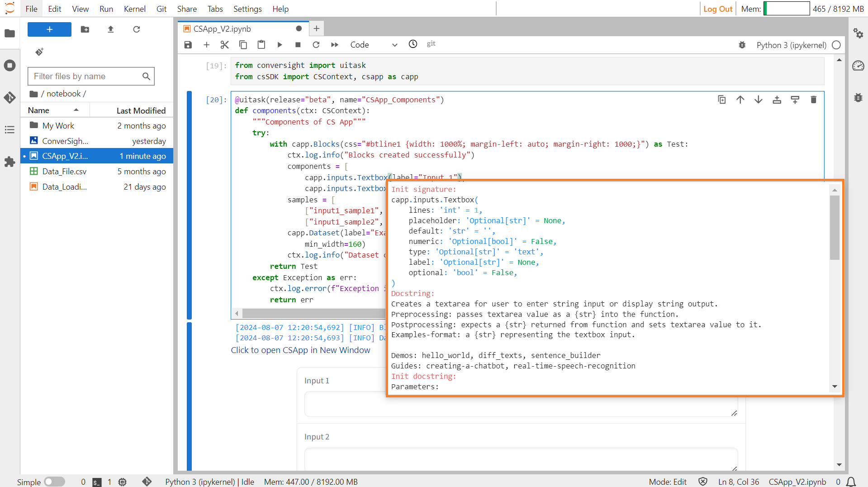Click the Log Out button
Image resolution: width=868 pixels, height=487 pixels.
[x=718, y=9]
